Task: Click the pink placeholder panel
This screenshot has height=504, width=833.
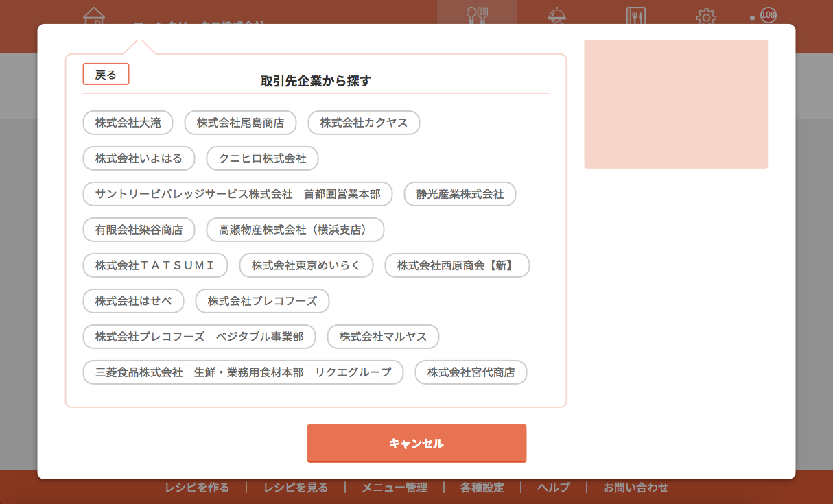Action: coord(676,104)
